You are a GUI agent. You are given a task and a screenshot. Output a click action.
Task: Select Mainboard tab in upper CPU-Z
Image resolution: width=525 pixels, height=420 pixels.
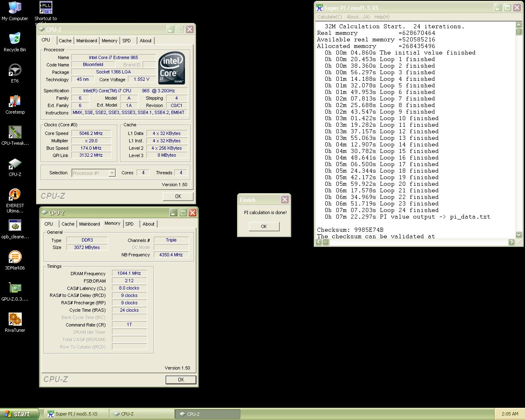click(87, 41)
